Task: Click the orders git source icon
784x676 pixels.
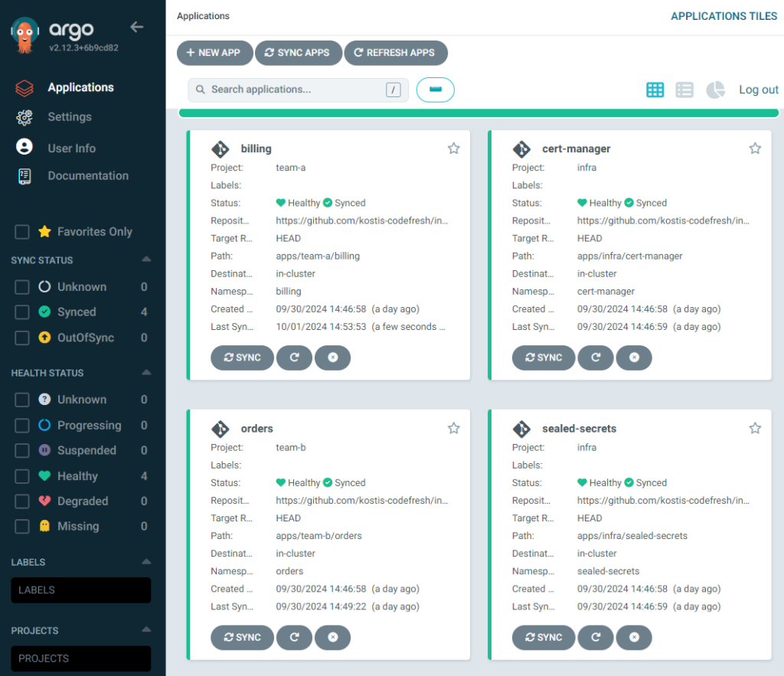Action: [x=220, y=429]
